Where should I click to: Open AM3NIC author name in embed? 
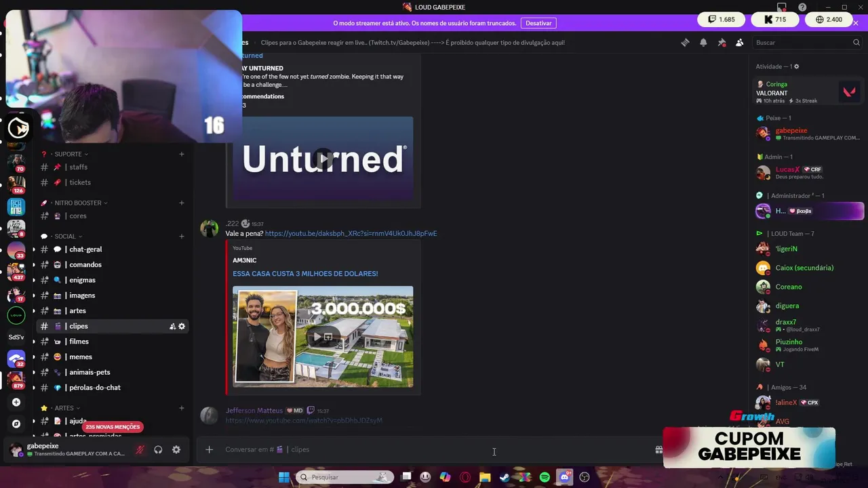[x=244, y=260]
